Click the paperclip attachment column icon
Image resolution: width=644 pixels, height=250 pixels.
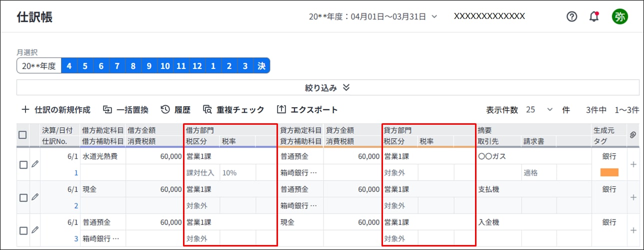coord(633,135)
